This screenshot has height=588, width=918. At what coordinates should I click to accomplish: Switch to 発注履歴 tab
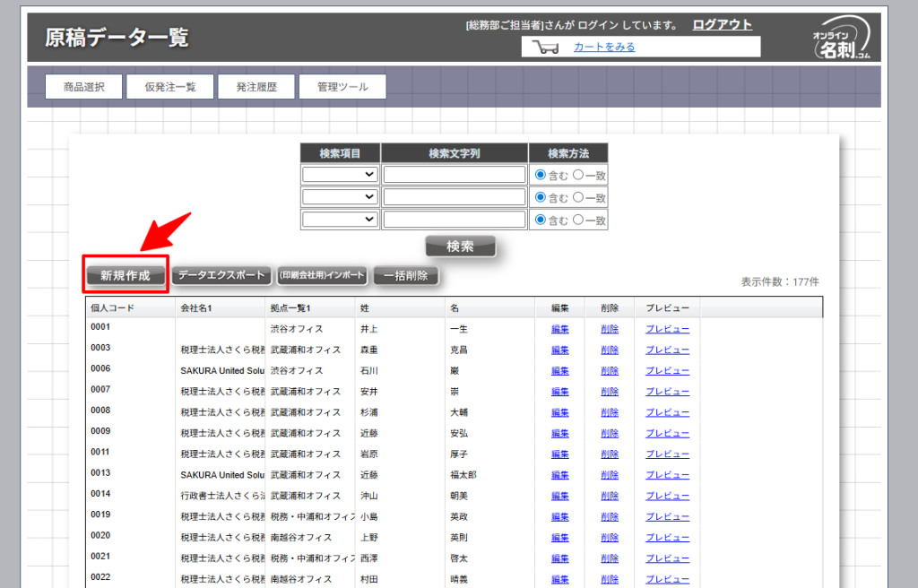click(256, 87)
